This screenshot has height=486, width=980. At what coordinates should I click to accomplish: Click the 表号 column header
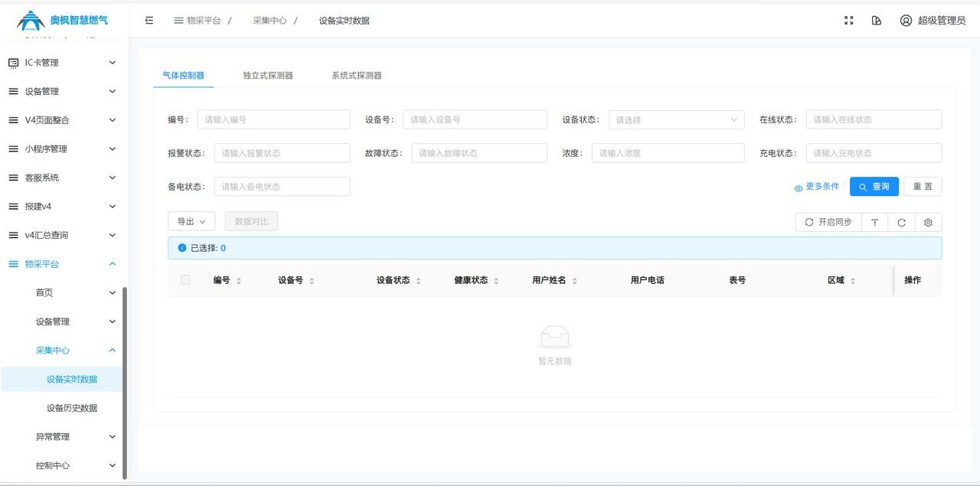point(737,280)
